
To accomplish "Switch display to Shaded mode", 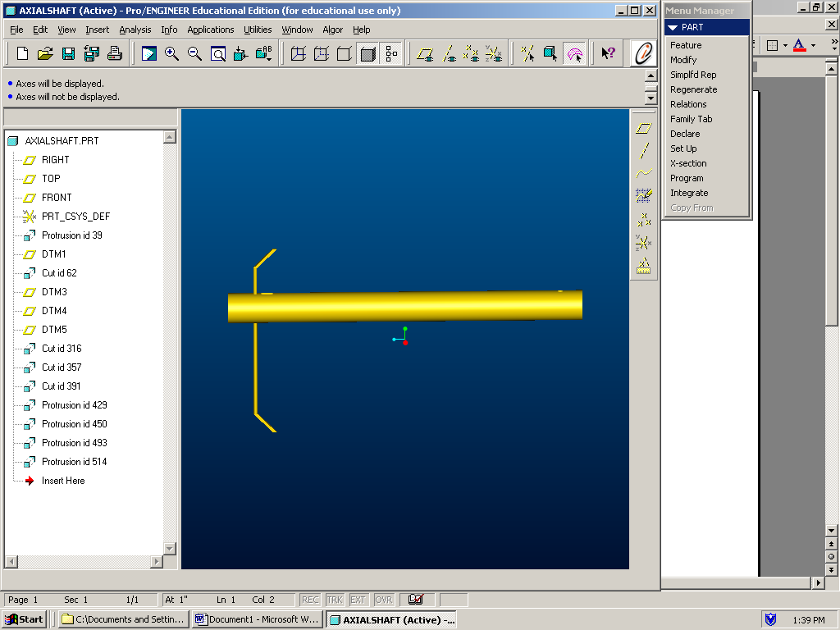I will click(x=368, y=53).
